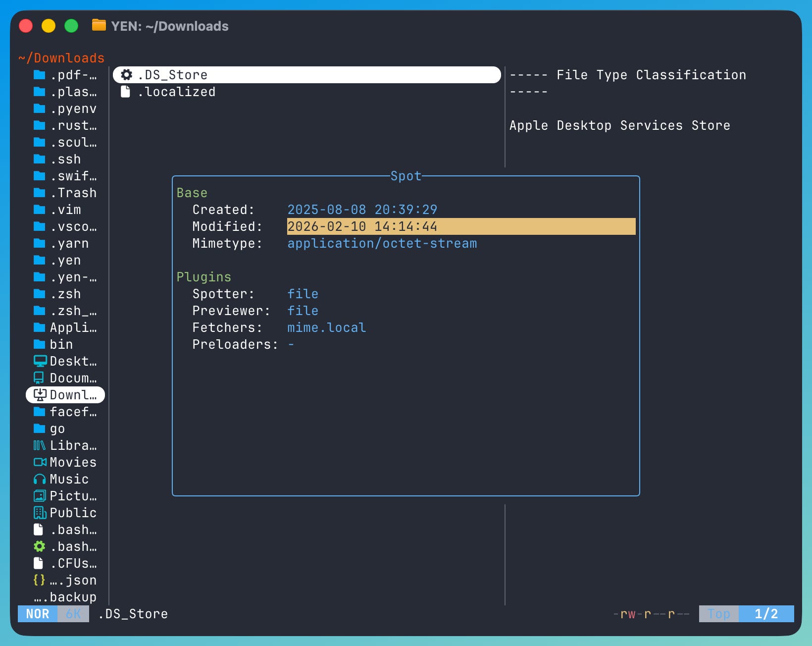Click the curly braces JSON file icon
The width and height of the screenshot is (812, 646).
tap(40, 580)
